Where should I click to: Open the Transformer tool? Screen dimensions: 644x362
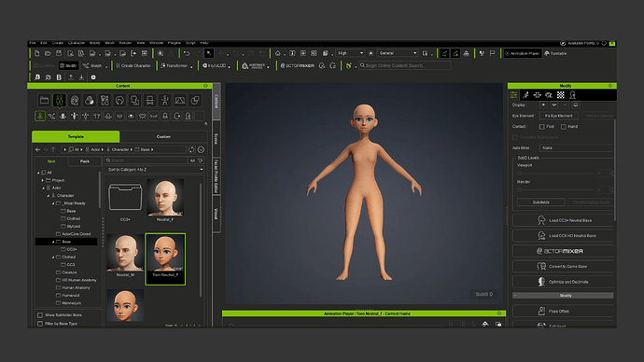click(x=175, y=65)
